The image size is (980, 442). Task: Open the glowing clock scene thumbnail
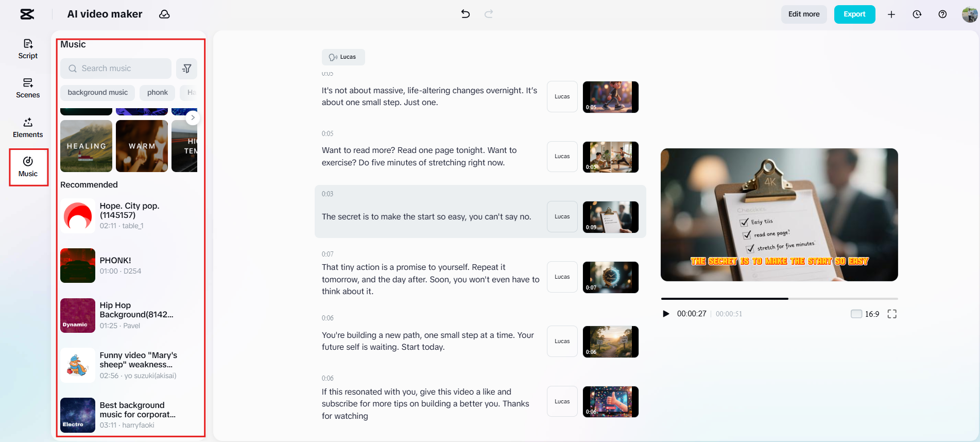(611, 277)
